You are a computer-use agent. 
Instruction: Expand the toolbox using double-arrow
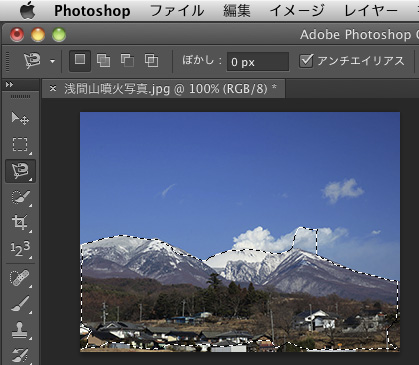coord(9,85)
